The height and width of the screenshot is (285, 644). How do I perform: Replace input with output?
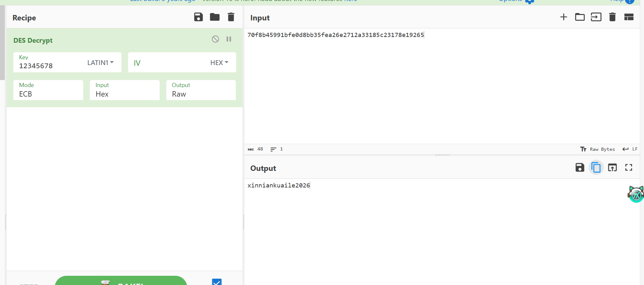612,168
